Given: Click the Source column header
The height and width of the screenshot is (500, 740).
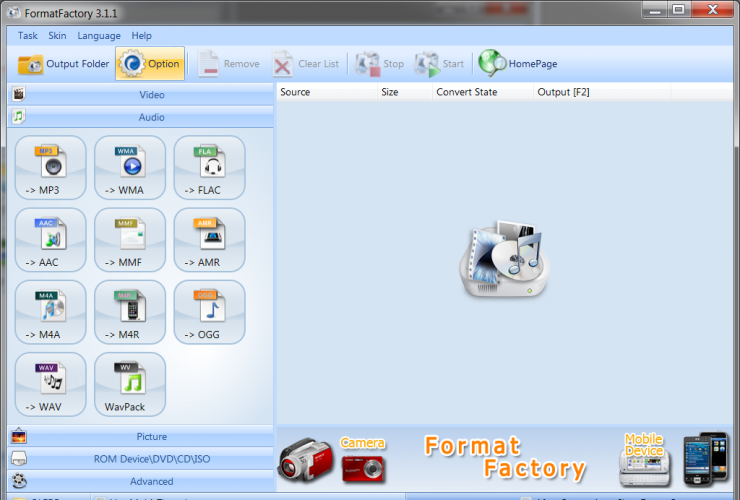Looking at the screenshot, I should 295,92.
